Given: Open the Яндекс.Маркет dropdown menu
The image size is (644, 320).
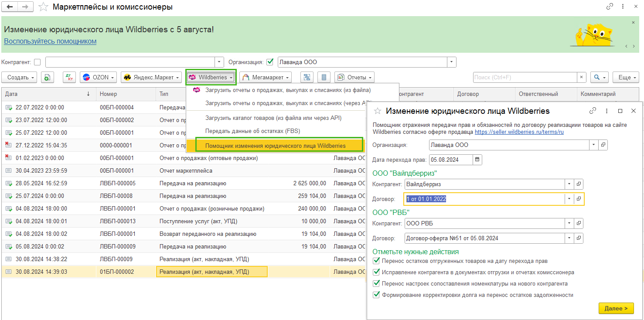Looking at the screenshot, I should [151, 77].
